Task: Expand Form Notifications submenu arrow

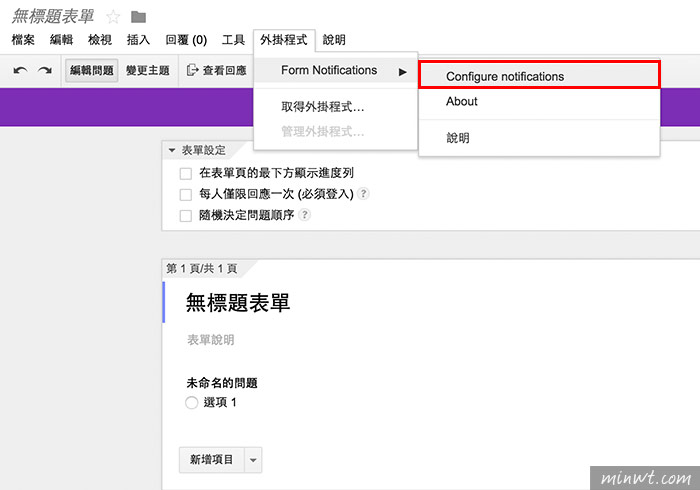Action: coord(403,71)
